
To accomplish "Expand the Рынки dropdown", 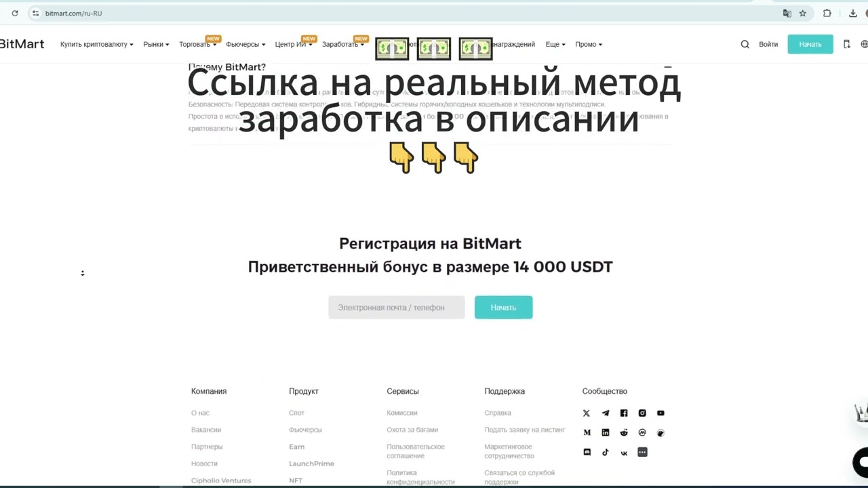I will 156,44.
